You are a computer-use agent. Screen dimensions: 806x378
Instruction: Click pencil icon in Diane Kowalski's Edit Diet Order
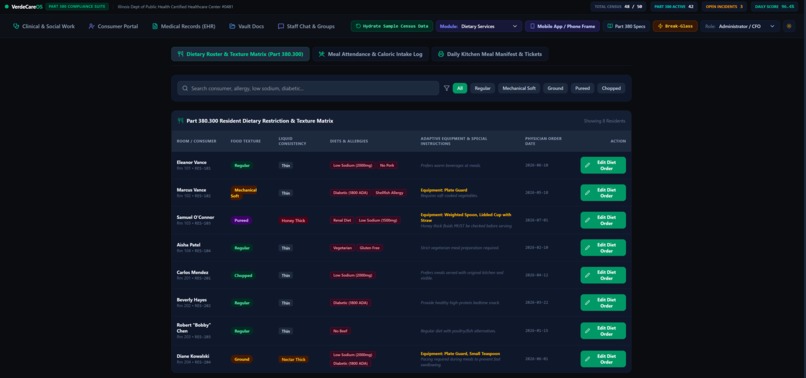[x=588, y=359]
